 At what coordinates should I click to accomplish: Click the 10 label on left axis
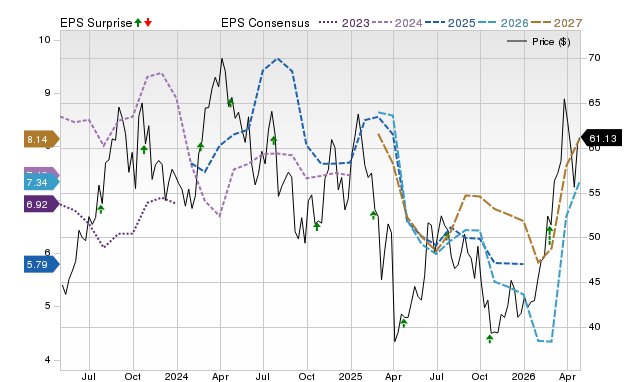(x=45, y=40)
